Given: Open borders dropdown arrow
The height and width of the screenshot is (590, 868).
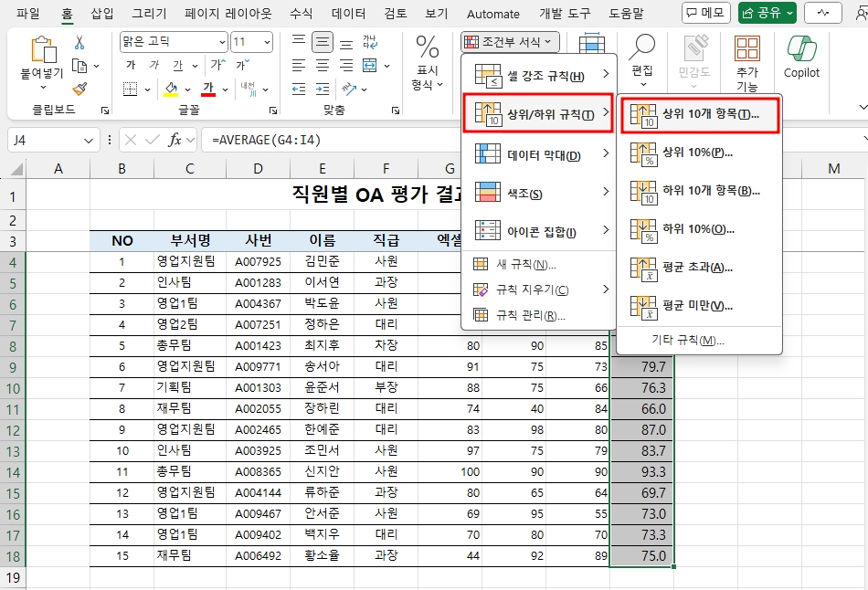Looking at the screenshot, I should tap(147, 90).
